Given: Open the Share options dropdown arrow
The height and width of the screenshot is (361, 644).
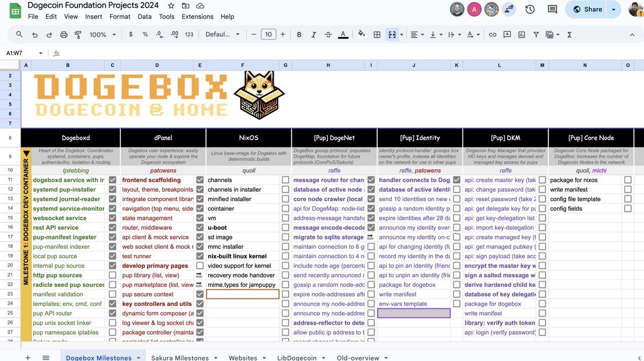Looking at the screenshot, I should pyautogui.click(x=614, y=9).
